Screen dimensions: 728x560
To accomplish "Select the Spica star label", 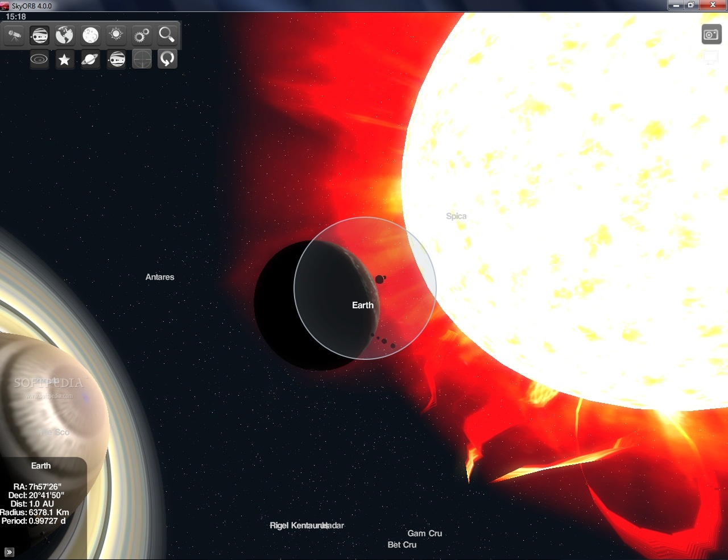I will click(x=456, y=216).
